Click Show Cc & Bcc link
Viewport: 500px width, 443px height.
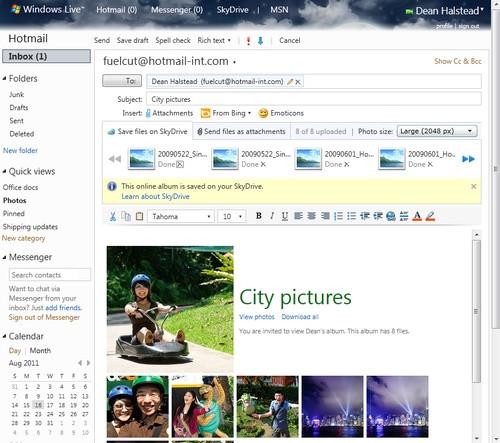coord(458,61)
